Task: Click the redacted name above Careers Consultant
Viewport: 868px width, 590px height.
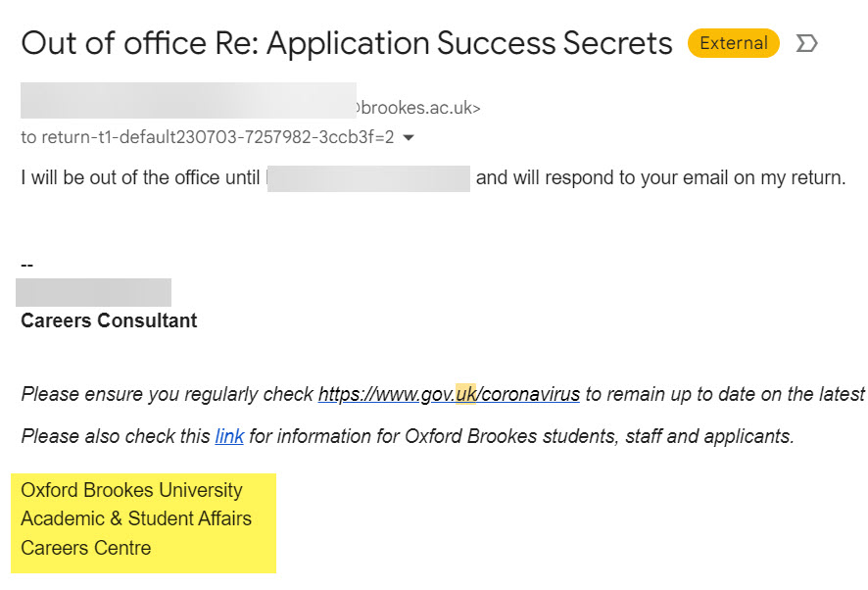Action: 94,292
